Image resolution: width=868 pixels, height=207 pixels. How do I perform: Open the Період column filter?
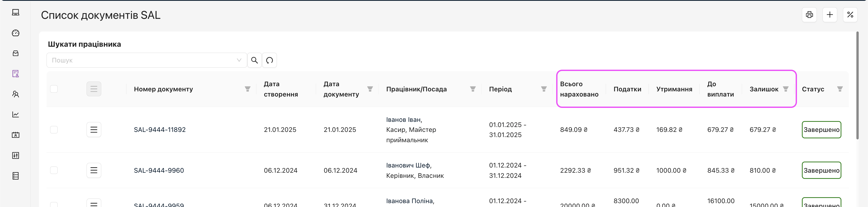pos(544,89)
